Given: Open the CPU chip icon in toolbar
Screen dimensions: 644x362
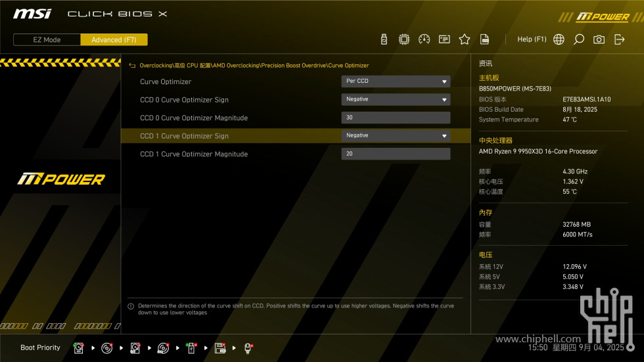Looking at the screenshot, I should click(x=404, y=39).
